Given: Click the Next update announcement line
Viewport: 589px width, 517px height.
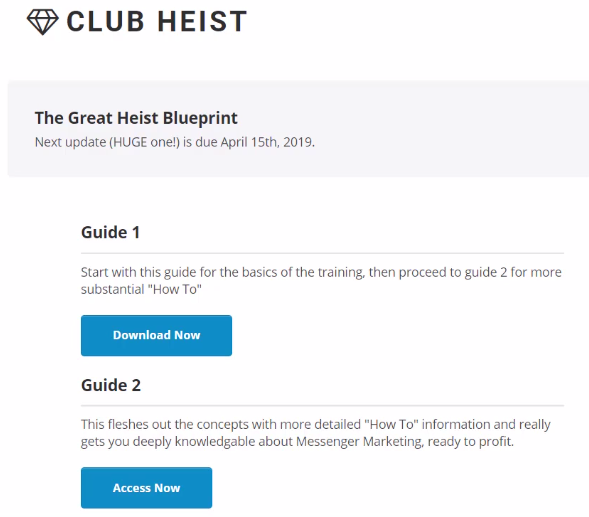Looking at the screenshot, I should (x=175, y=142).
